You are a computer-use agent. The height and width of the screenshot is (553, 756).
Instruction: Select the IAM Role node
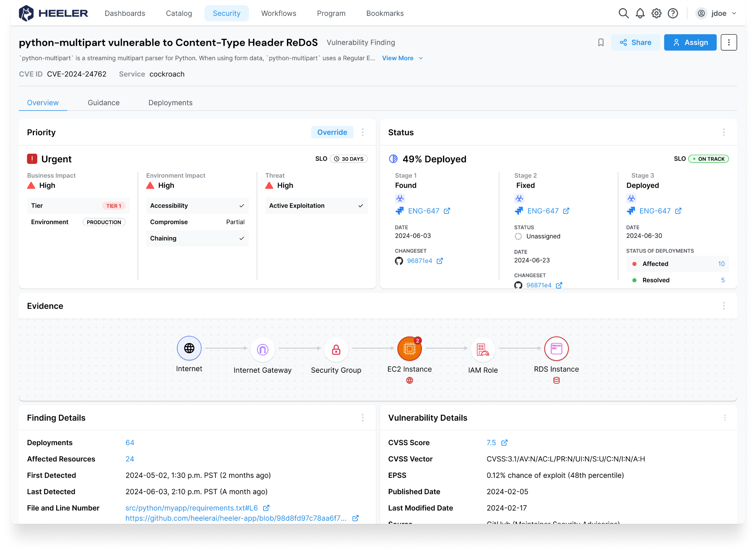click(x=483, y=349)
